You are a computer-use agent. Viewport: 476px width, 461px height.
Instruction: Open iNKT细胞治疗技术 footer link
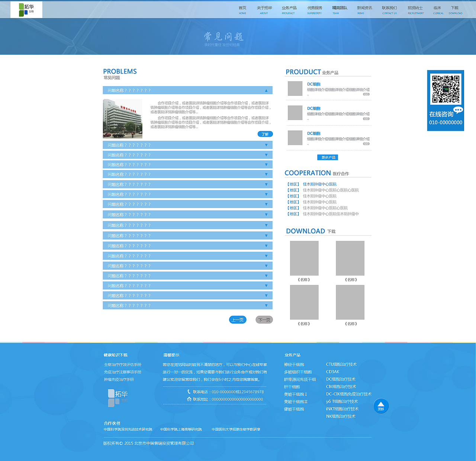click(x=342, y=409)
